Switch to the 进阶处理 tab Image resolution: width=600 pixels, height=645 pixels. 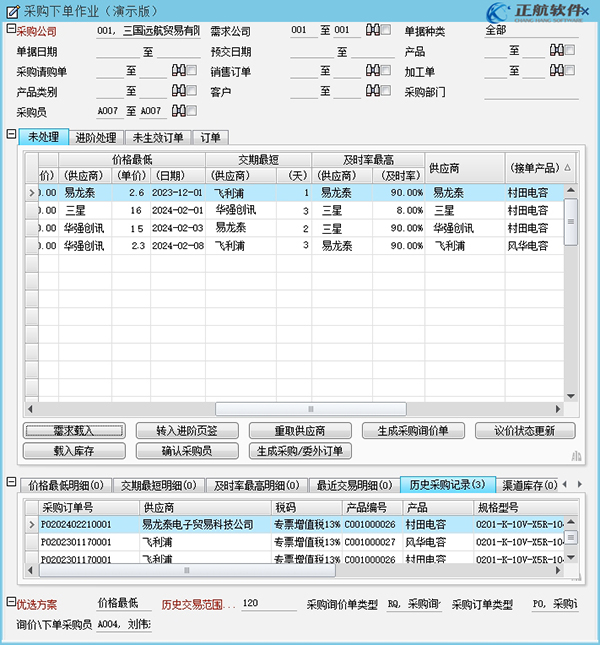[96, 137]
